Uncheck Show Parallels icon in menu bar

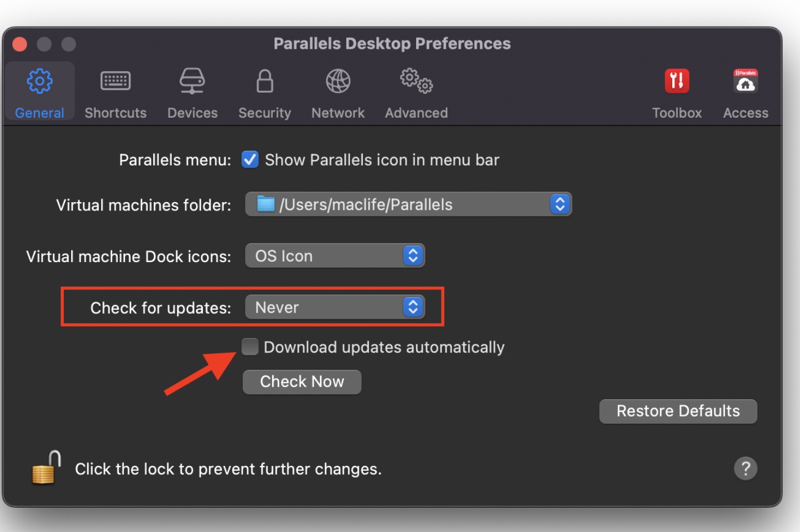point(250,160)
